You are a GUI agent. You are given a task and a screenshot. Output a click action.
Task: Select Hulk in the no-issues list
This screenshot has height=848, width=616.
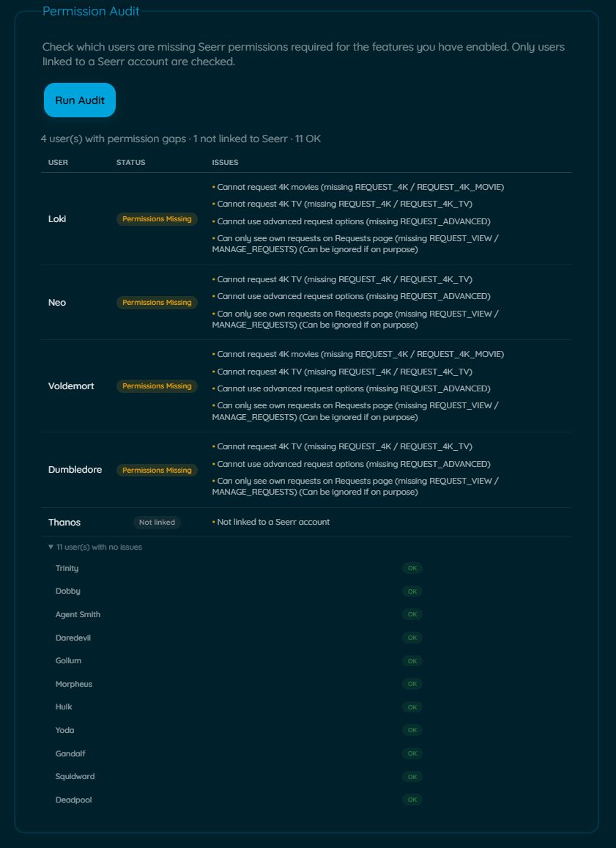[64, 707]
